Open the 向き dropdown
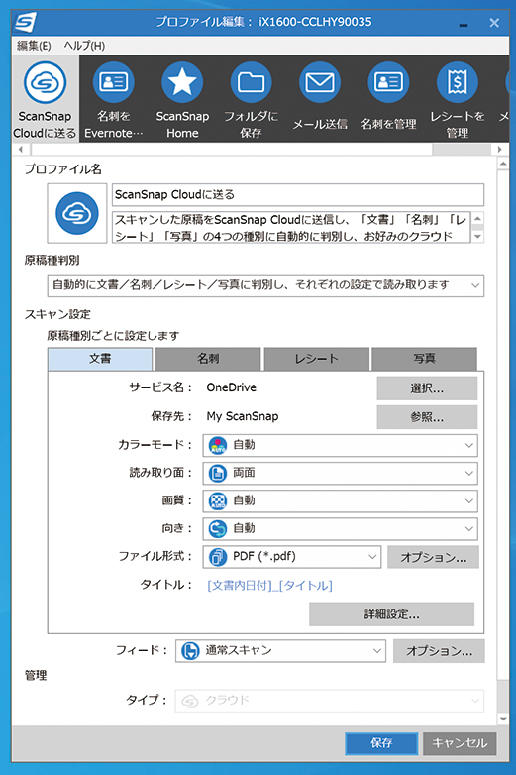This screenshot has width=516, height=775. click(x=340, y=528)
